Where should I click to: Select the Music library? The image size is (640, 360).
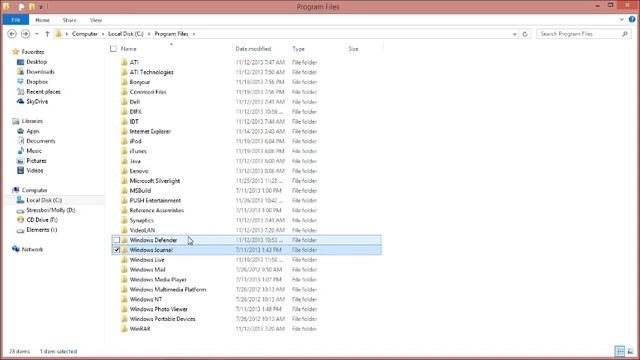click(34, 151)
